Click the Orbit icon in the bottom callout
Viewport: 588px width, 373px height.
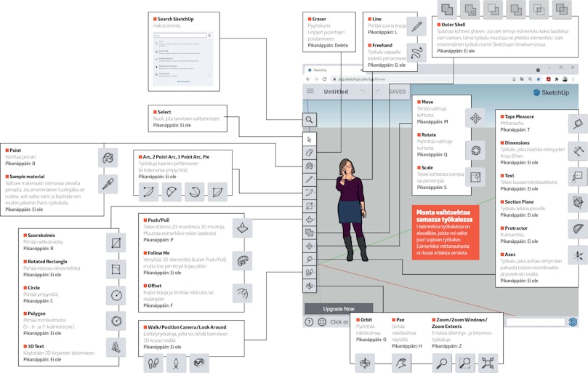[364, 363]
